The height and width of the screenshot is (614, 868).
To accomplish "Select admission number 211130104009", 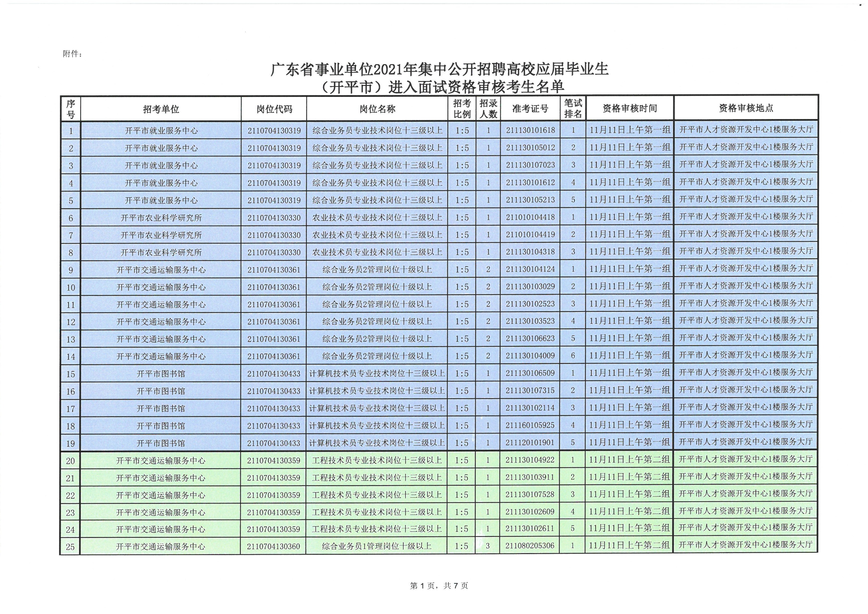I will pyautogui.click(x=530, y=356).
